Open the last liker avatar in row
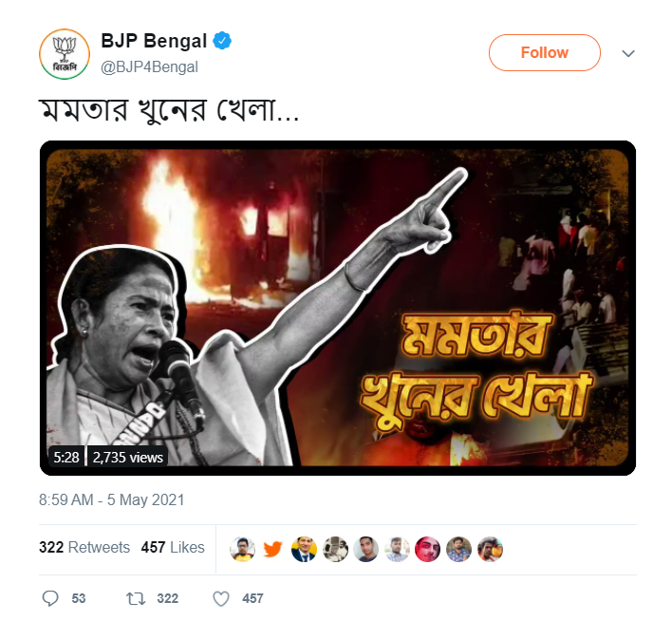Image resolution: width=672 pixels, height=621 pixels. point(490,549)
